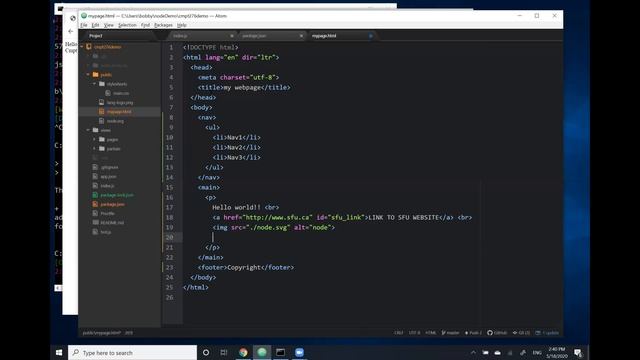This screenshot has width=640, height=360.
Task: Click the views folder icon
Action: pyautogui.click(x=96, y=130)
